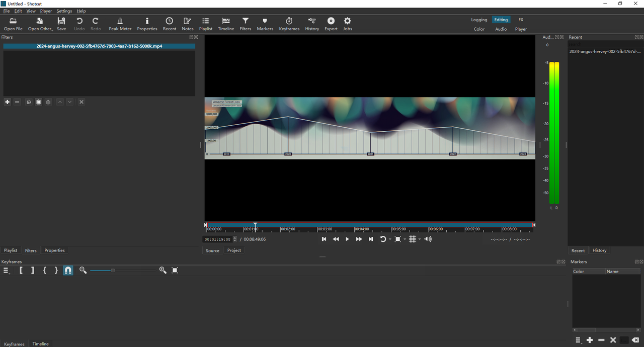644x347 pixels.
Task: Add a filter with the plus button
Action: point(7,102)
